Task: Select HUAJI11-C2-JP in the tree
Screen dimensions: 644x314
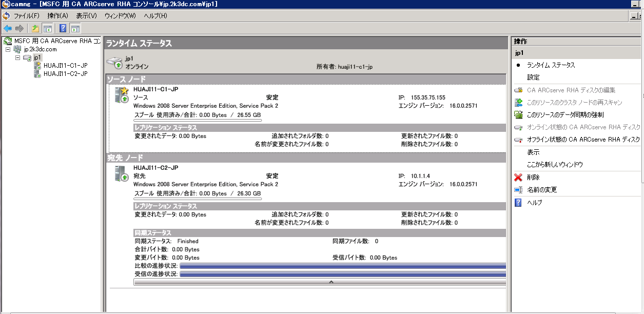Action: (65, 74)
